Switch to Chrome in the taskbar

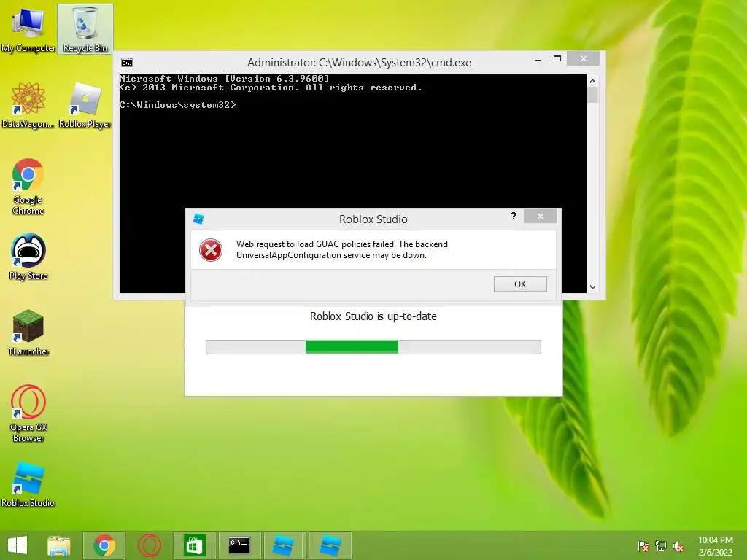[x=104, y=545]
